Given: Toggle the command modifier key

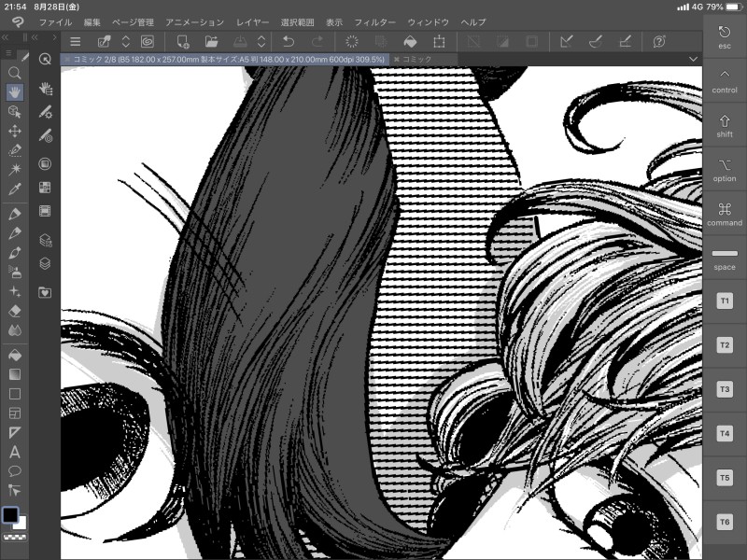Looking at the screenshot, I should click(x=725, y=215).
